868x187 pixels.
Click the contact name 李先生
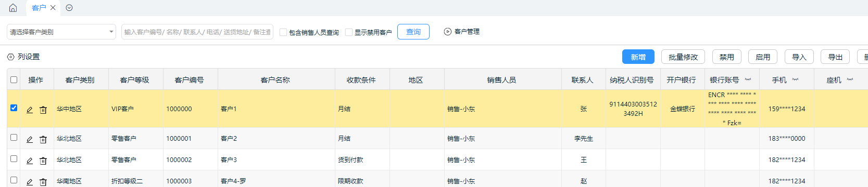click(x=584, y=139)
